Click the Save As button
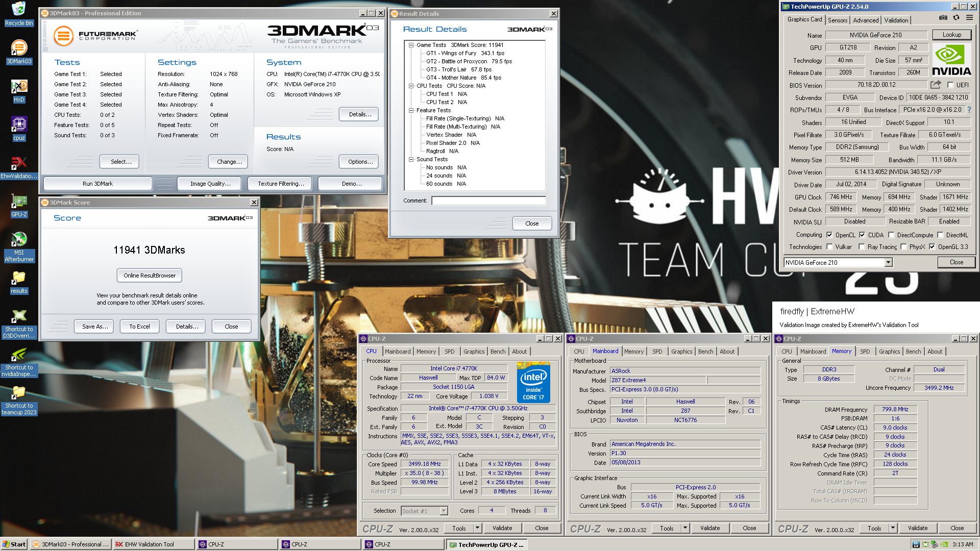This screenshot has height=551, width=980. (x=95, y=327)
